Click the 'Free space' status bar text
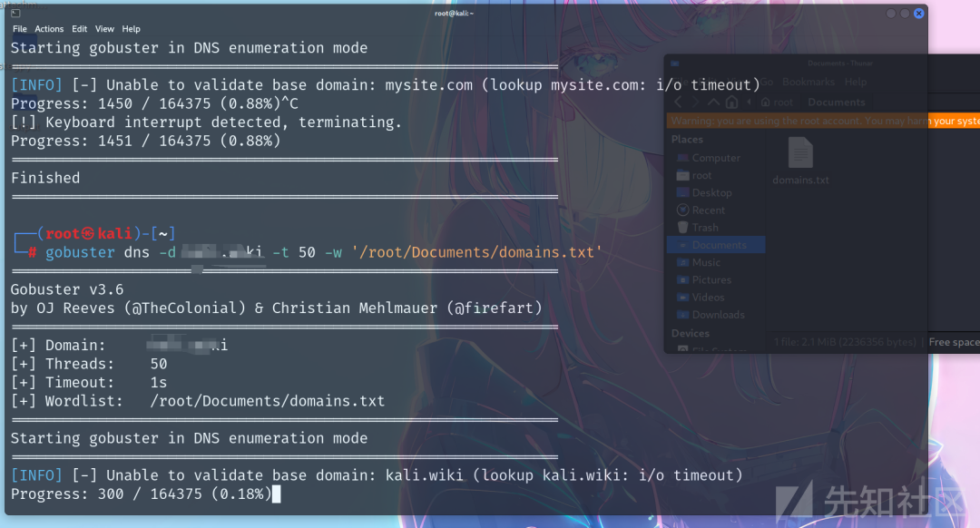Viewport: 980px width, 528px height. pos(954,342)
